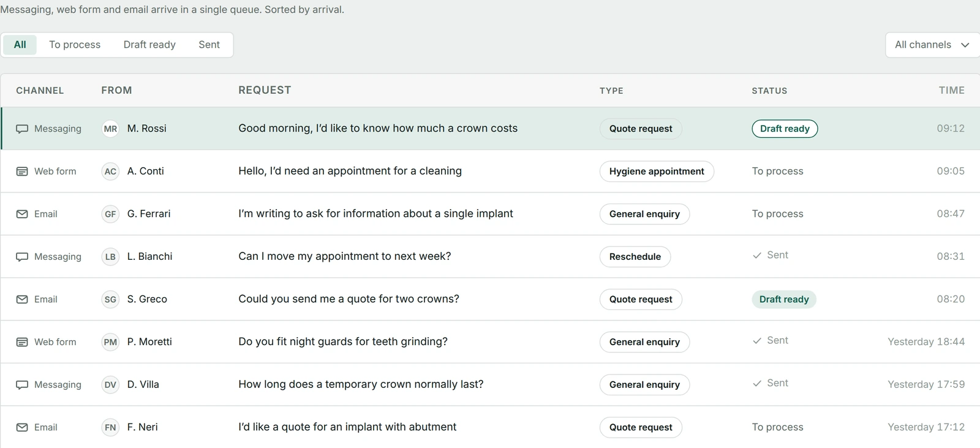Viewport: 980px width, 448px height.
Task: Select the Draft ready filter tab
Action: click(149, 45)
